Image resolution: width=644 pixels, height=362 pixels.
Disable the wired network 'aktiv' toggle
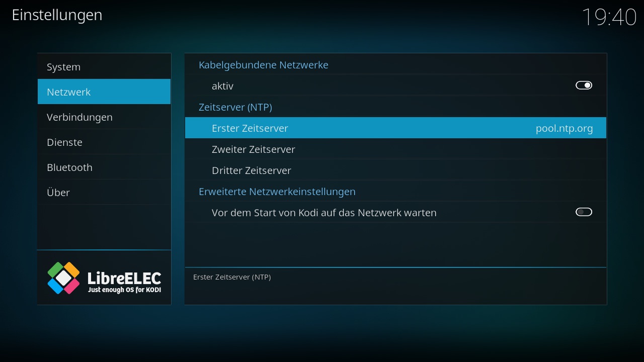pyautogui.click(x=584, y=85)
